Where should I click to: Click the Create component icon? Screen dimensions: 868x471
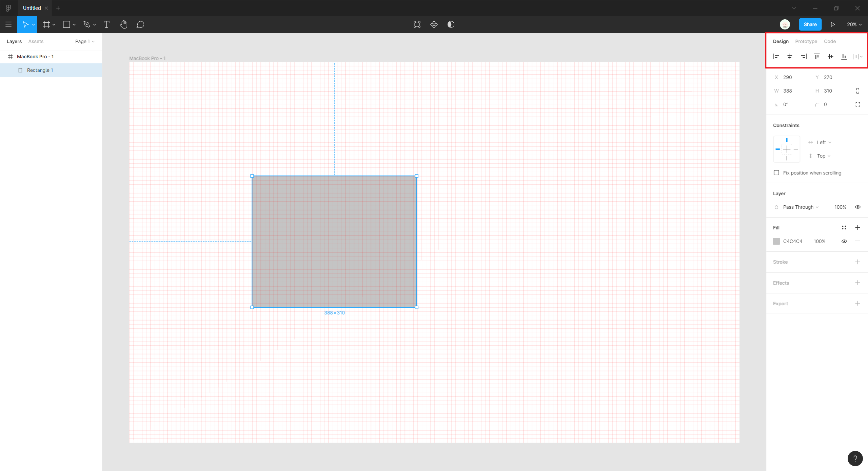434,24
